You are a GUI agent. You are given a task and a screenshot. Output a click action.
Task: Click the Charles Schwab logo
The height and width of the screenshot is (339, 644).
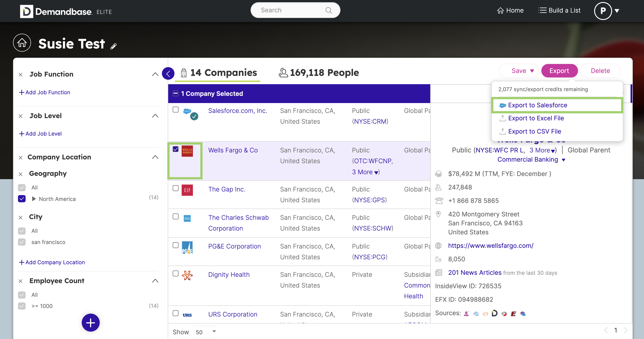187,218
